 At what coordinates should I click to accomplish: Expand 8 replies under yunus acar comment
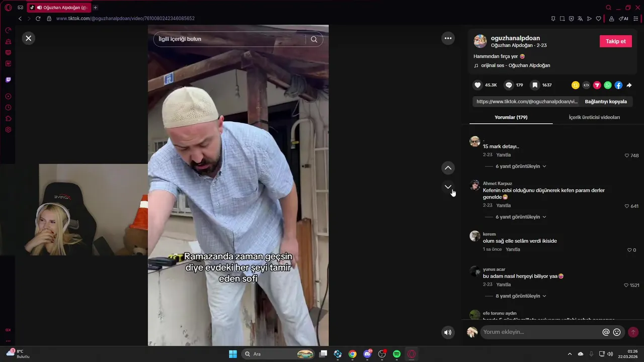click(521, 296)
